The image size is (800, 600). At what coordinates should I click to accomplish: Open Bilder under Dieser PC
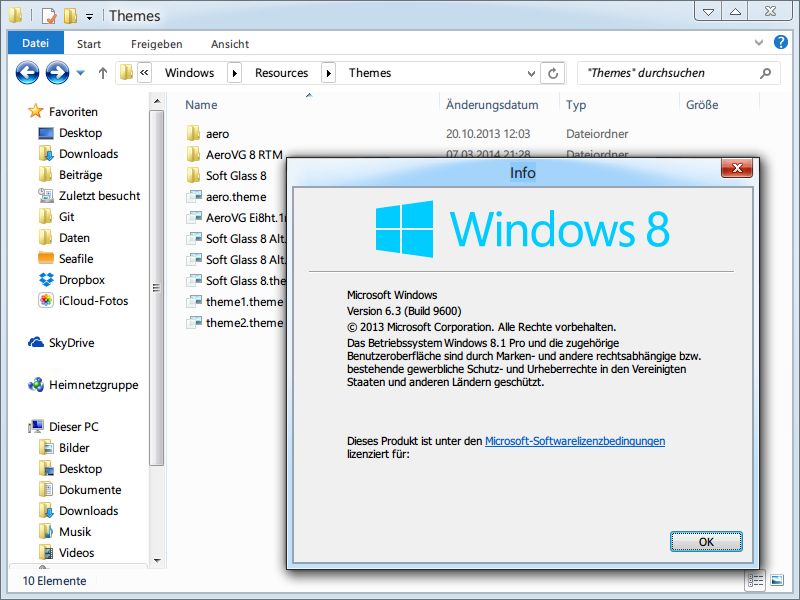[64, 447]
